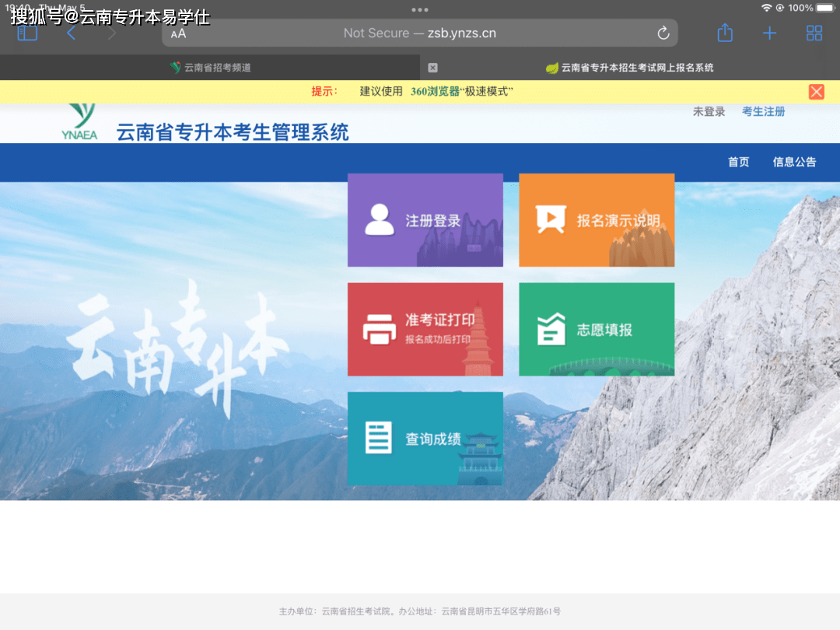Click the 360浏览器 link in tip
Screen dimensions: 840x630
(x=435, y=92)
